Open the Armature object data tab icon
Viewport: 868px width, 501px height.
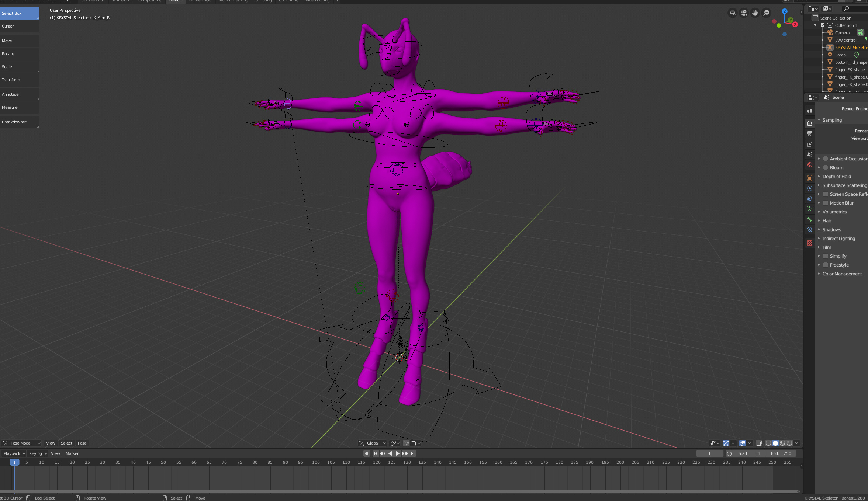click(809, 209)
